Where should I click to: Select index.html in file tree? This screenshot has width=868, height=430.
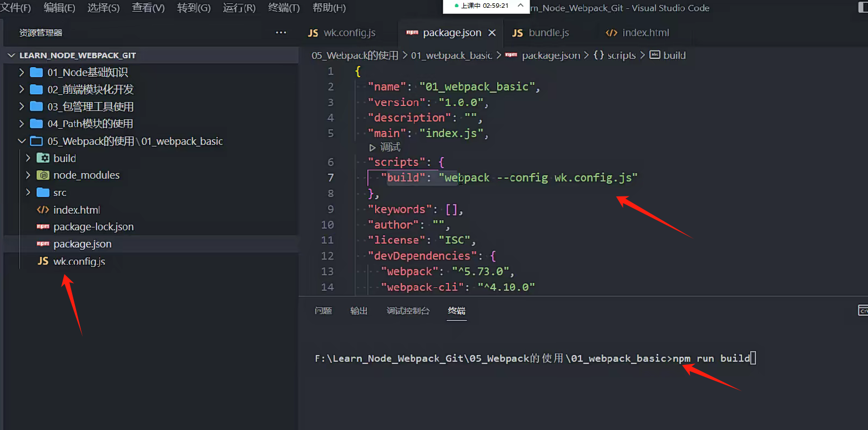pyautogui.click(x=77, y=210)
